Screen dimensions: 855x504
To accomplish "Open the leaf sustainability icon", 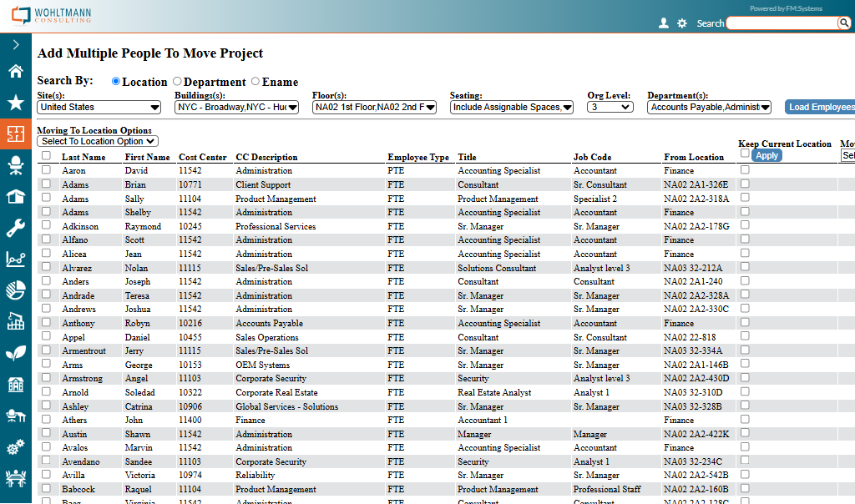I will 15,353.
